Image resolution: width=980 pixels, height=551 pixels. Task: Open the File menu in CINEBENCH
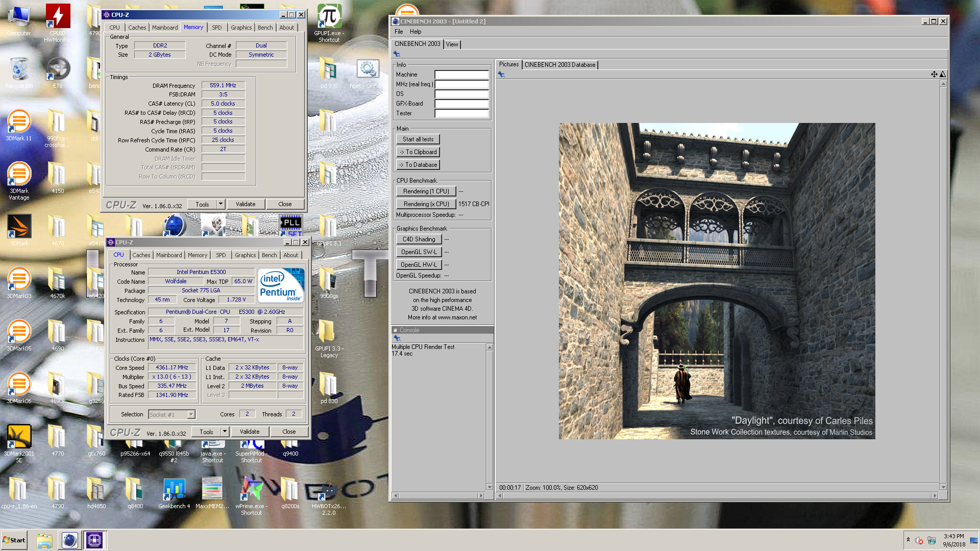[x=399, y=32]
